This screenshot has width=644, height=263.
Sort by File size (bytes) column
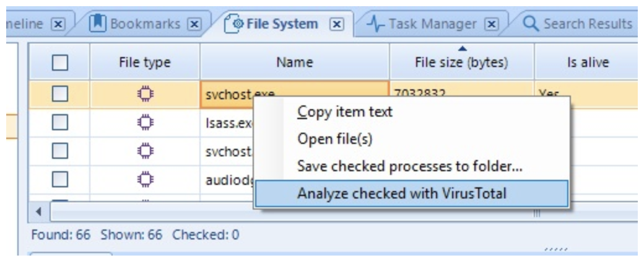point(462,62)
